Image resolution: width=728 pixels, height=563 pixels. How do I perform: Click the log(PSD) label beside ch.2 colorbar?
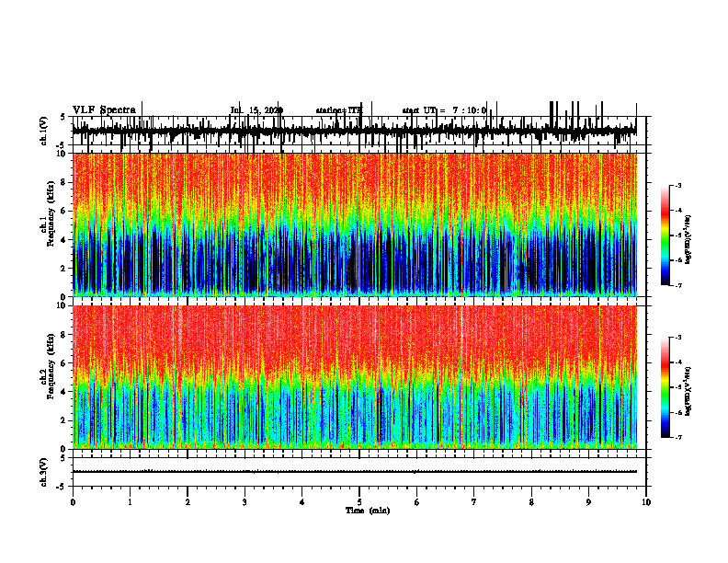point(688,391)
